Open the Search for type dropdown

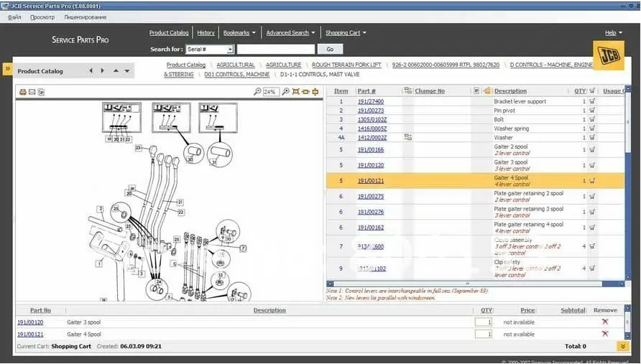click(230, 49)
